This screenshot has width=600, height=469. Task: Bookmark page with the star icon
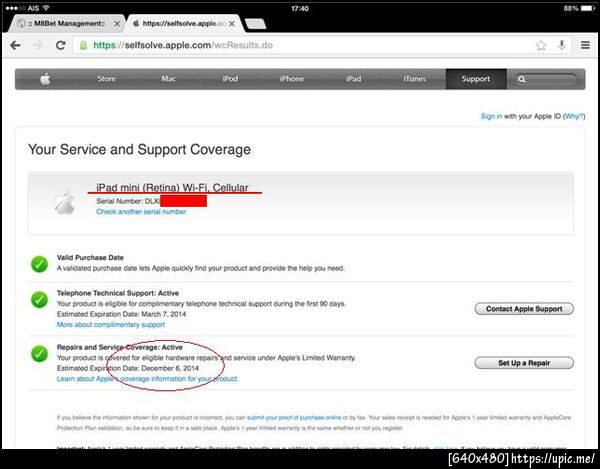coord(541,46)
